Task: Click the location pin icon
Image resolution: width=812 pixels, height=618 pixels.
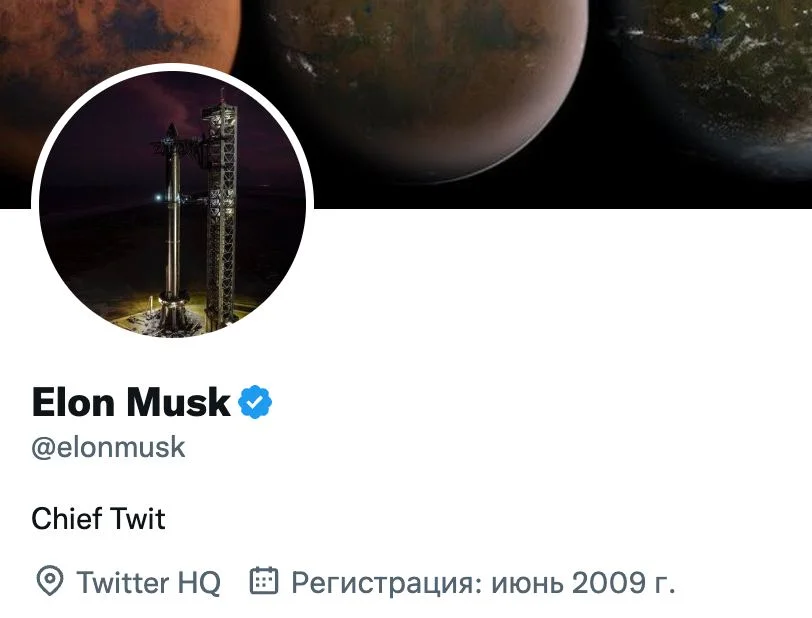Action: pos(48,581)
